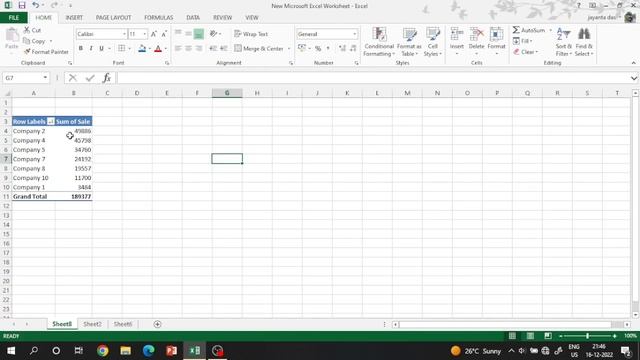This screenshot has width=640, height=360.
Task: Click the Percent Style icon
Action: 318,48
